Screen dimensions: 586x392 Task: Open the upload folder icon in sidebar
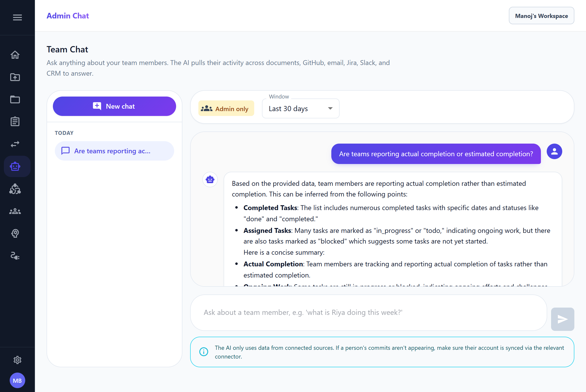(15, 77)
